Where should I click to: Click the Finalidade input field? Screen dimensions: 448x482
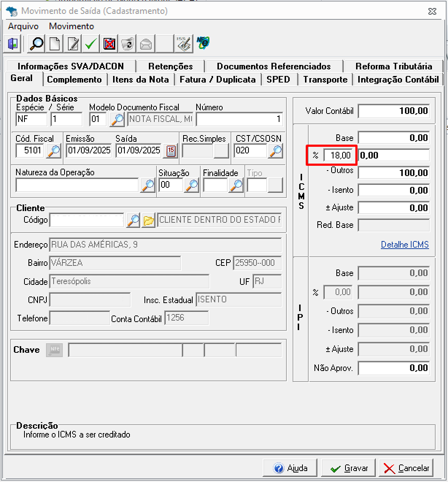pos(215,185)
